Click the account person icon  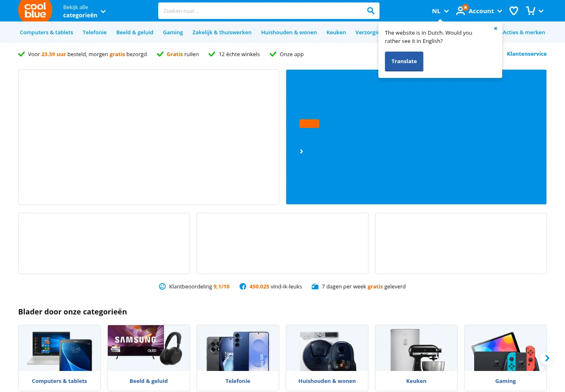point(461,11)
